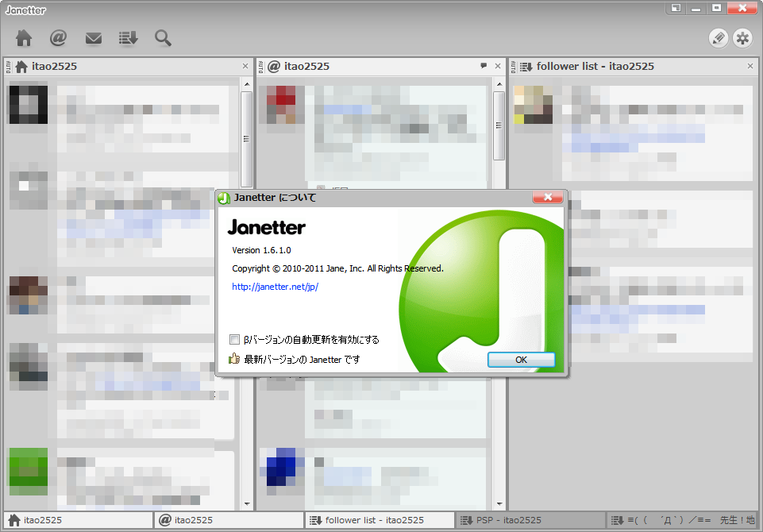Click the mentions column scrollbar thumb
Screen dimensions: 763x532
(x=499, y=125)
